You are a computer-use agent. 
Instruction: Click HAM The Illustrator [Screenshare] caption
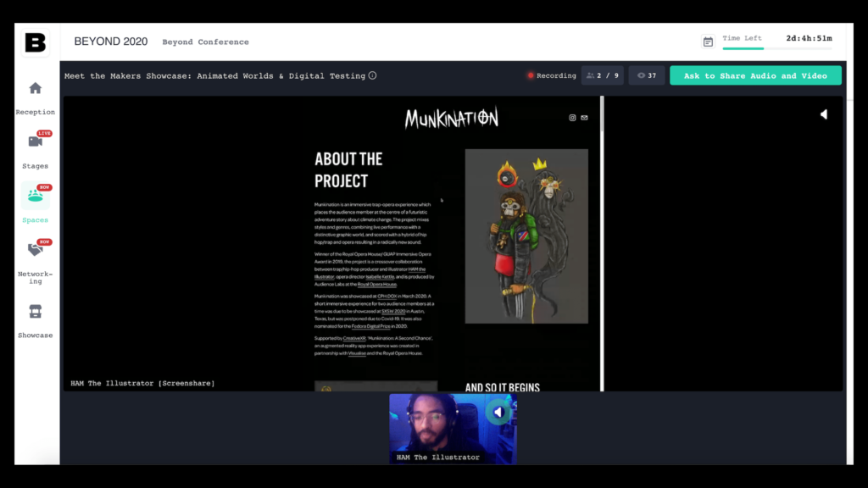point(142,383)
